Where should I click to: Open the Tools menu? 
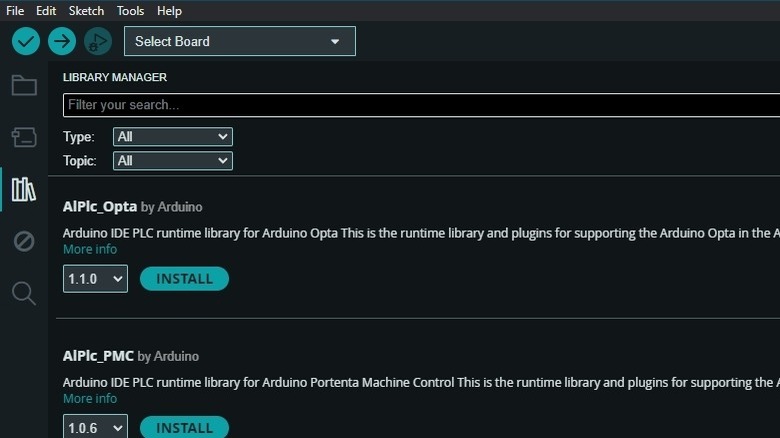(130, 11)
